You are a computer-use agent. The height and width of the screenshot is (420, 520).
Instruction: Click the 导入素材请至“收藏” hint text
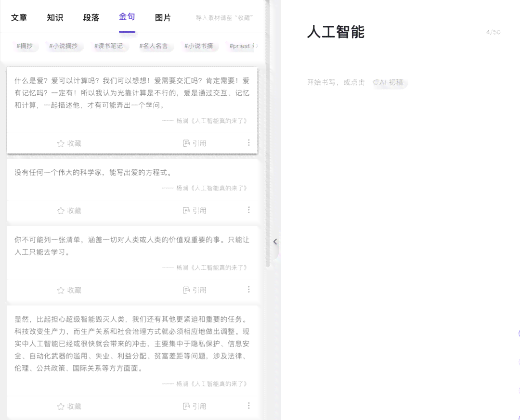224,18
